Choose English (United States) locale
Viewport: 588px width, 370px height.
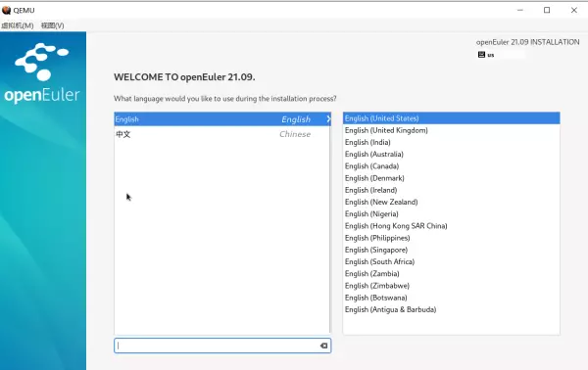click(x=451, y=118)
